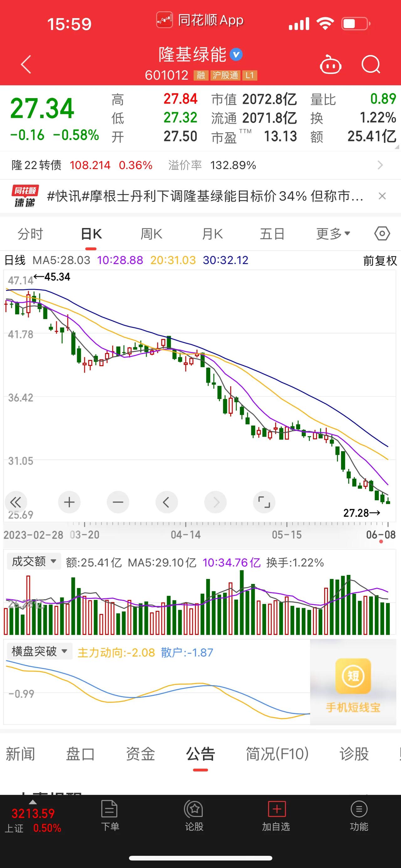The image size is (401, 868).
Task: Open the 更多 chart period dropdown
Action: point(333,234)
